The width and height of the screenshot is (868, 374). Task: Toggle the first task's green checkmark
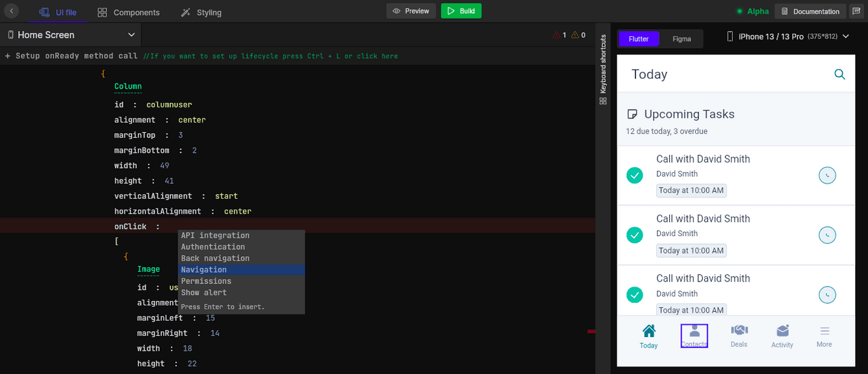point(635,175)
